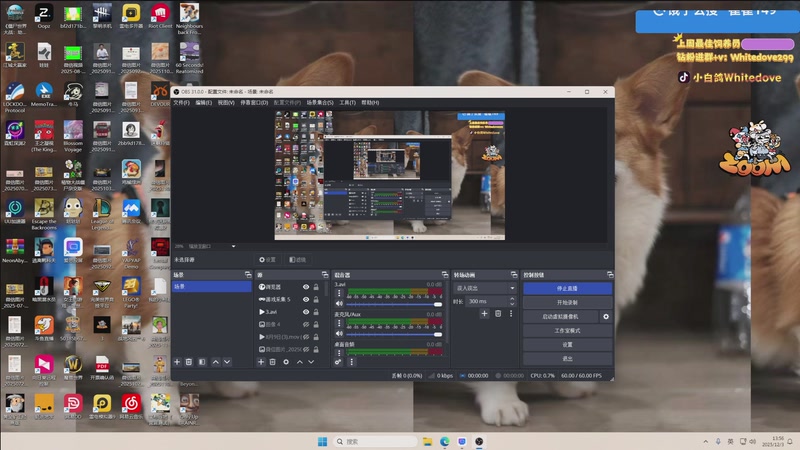Open 文件(F) menu in OBS
Viewport: 800px width, 450px height.
point(181,103)
